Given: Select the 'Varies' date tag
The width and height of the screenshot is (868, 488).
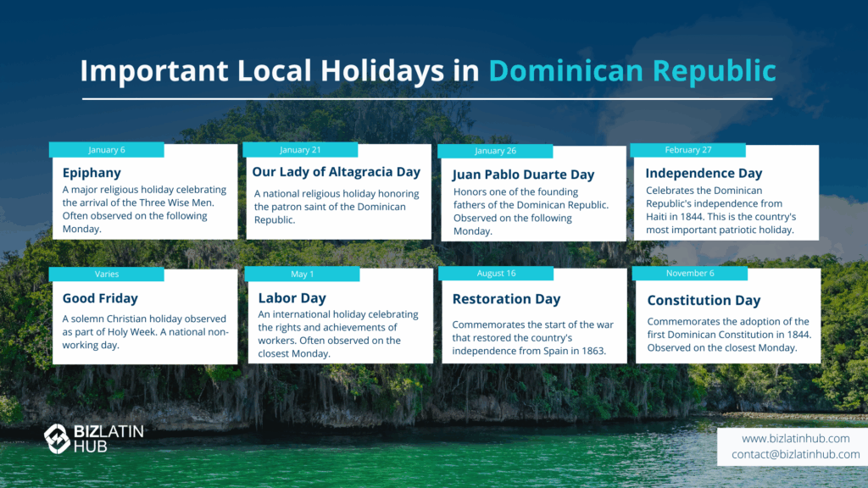Looking at the screenshot, I should 106,274.
